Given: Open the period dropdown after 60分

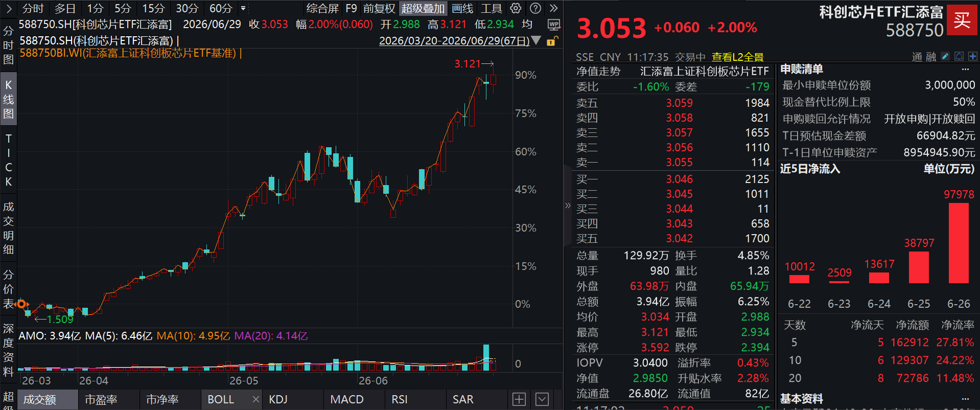Looking at the screenshot, I should point(243,8).
